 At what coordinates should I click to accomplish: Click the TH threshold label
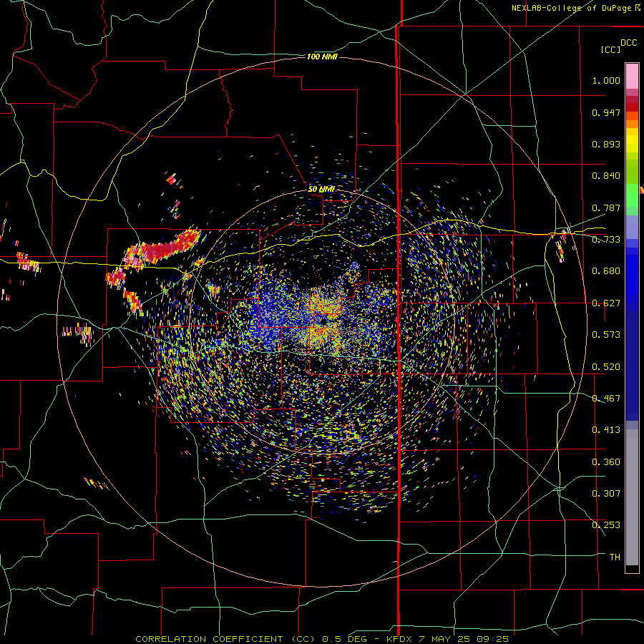click(615, 557)
